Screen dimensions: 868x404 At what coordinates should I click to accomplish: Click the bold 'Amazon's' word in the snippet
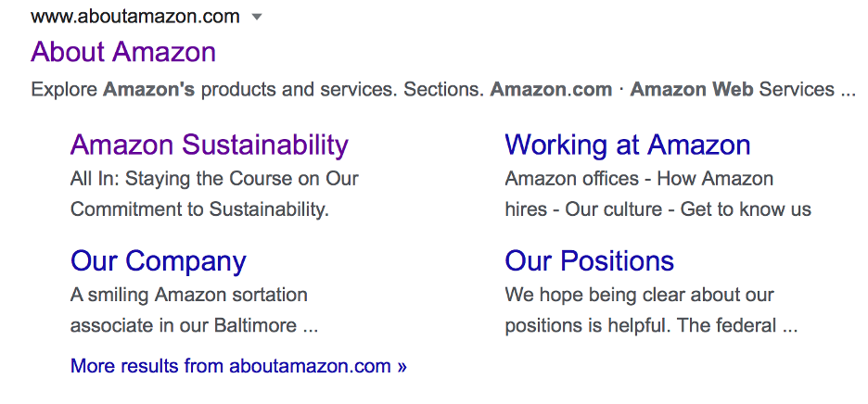coord(148,90)
